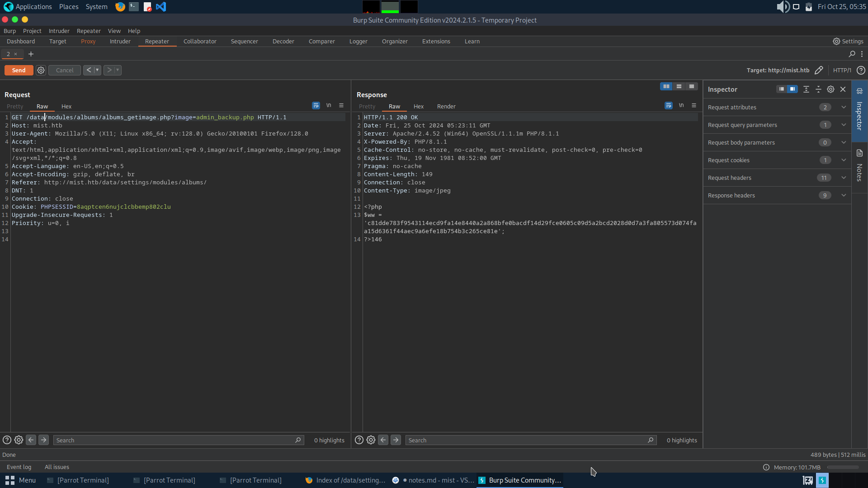Open the Intruder menu in the menu bar
The image size is (868, 488).
[59, 31]
